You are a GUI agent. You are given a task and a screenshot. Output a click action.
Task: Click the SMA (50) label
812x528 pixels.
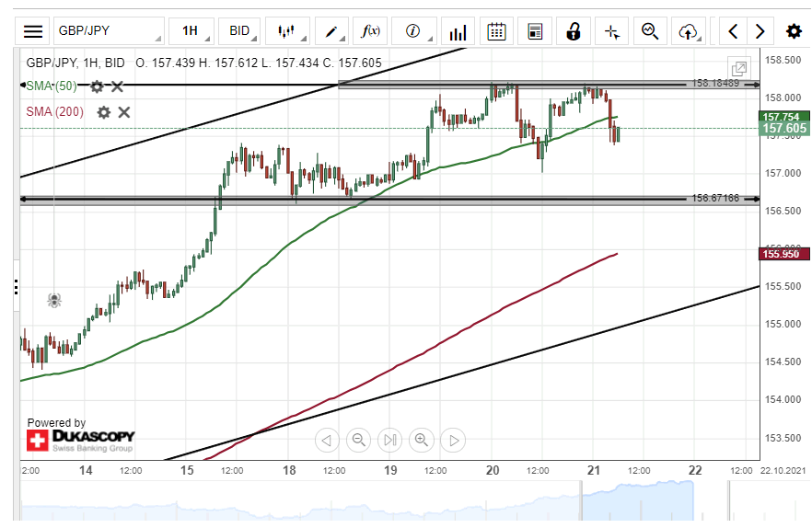(52, 86)
